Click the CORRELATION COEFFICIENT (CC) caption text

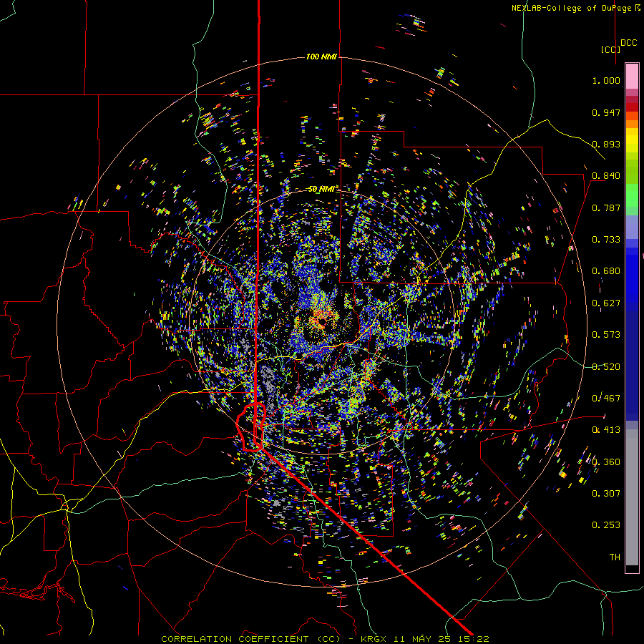point(250,639)
